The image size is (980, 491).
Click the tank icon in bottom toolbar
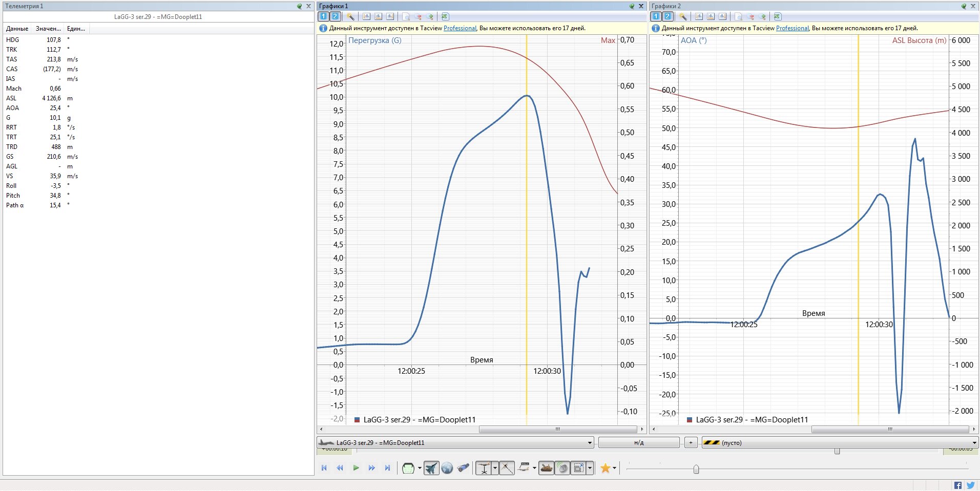click(x=546, y=468)
